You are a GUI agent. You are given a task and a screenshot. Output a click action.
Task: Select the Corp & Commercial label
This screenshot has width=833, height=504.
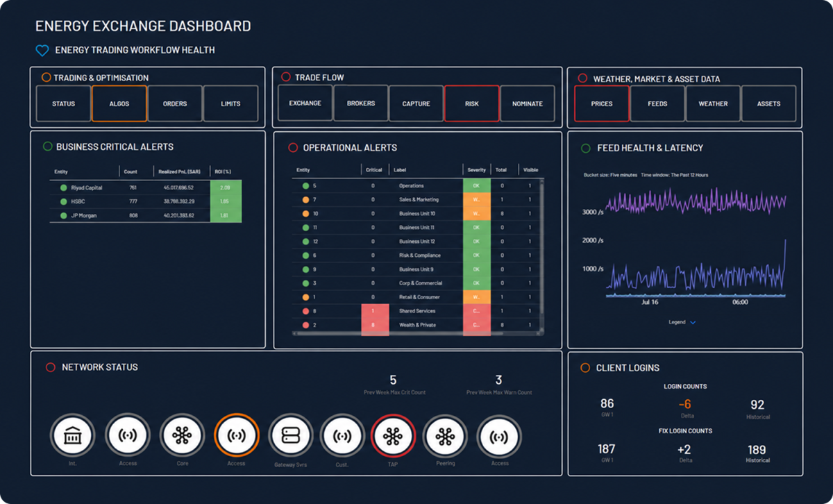420,283
